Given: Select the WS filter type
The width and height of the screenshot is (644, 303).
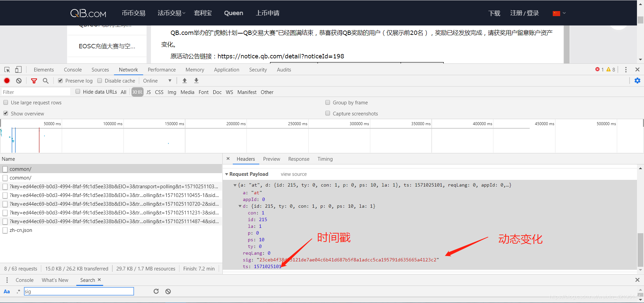Looking at the screenshot, I should pos(229,92).
